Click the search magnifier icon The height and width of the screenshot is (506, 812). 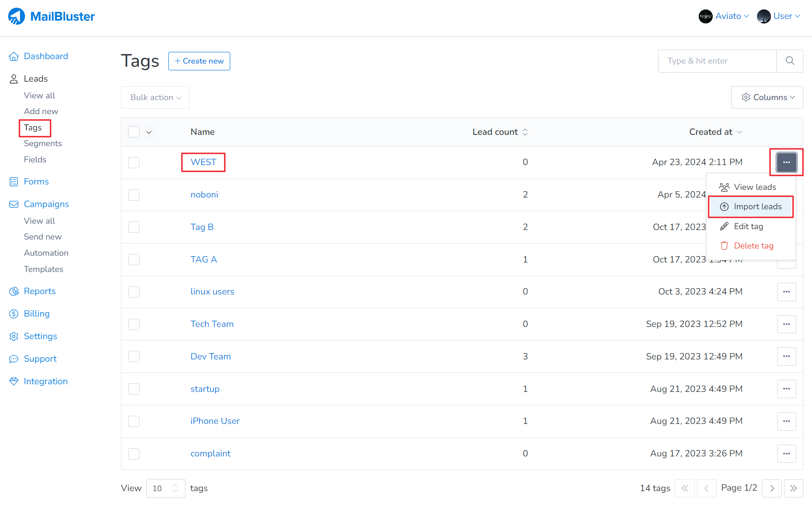(x=789, y=61)
